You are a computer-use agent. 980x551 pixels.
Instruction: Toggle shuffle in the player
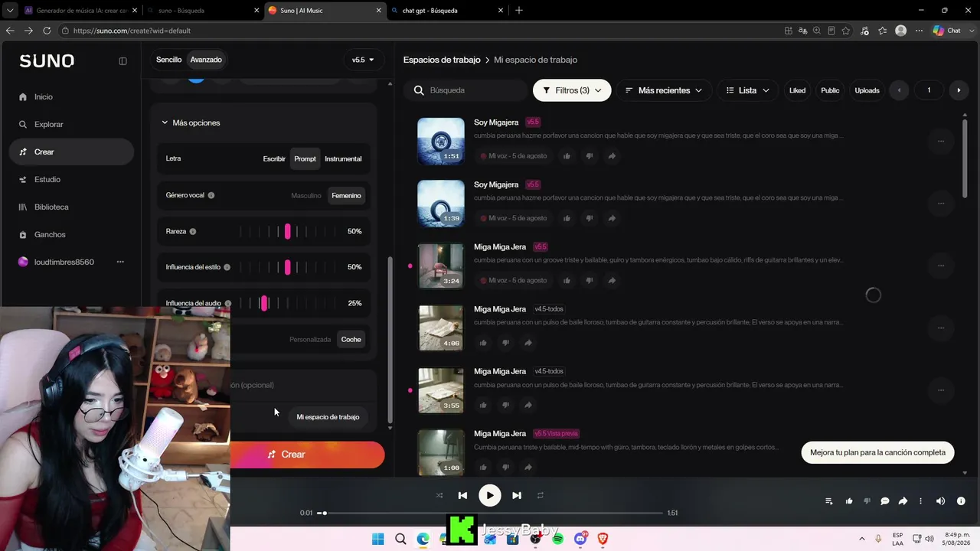pyautogui.click(x=439, y=496)
